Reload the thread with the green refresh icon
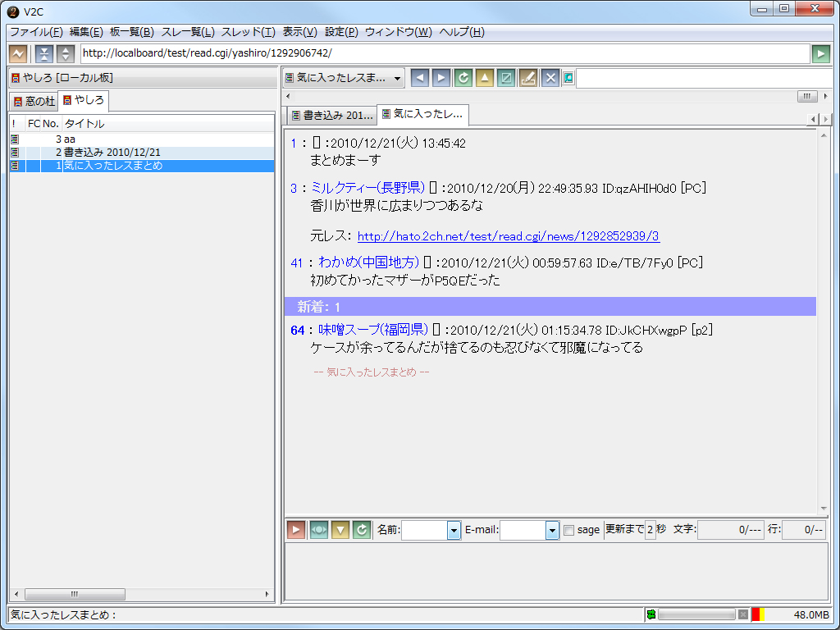 [x=463, y=77]
